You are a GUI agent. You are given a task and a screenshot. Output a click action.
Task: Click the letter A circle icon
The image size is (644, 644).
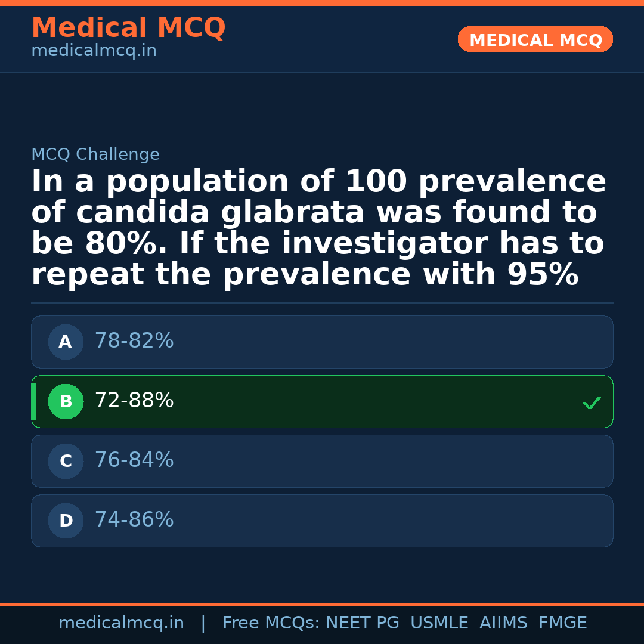tap(66, 342)
